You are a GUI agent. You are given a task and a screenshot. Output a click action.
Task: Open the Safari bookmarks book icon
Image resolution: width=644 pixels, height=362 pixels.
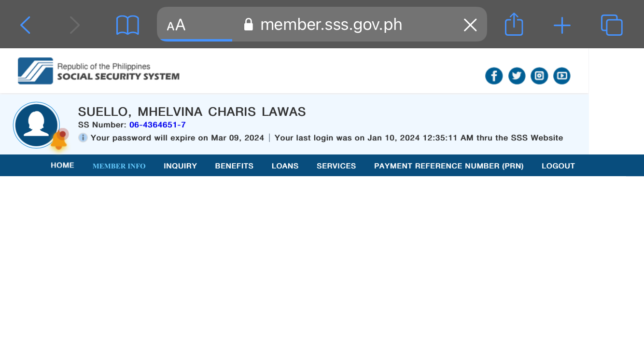[127, 25]
